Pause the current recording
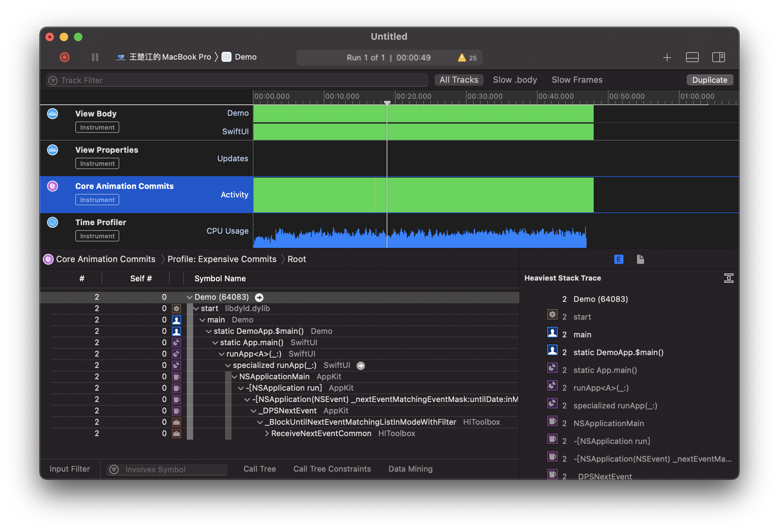The height and width of the screenshot is (532, 779). (95, 57)
